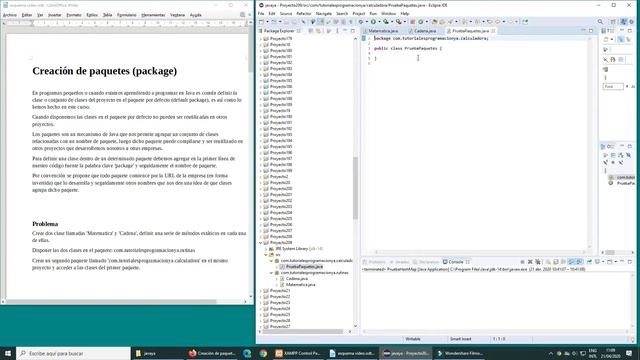Screen dimensions: 640x360
Task: Open Google Chrome from the taskbar
Action: pyautogui.click(x=263, y=353)
